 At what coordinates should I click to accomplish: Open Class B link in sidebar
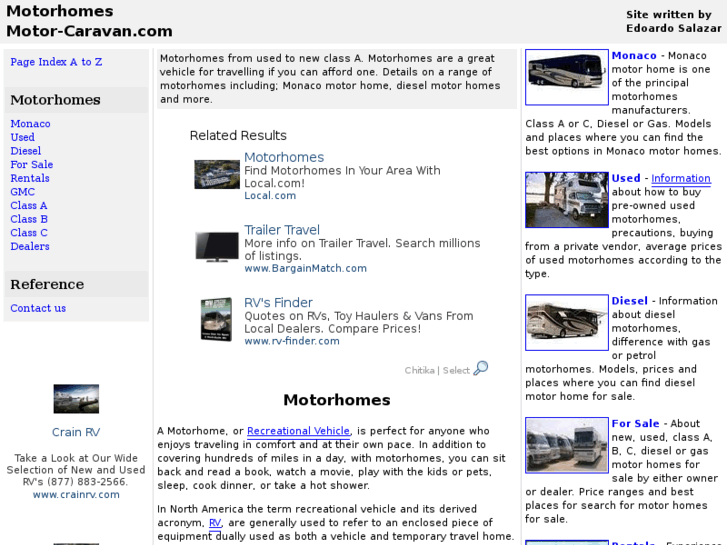[x=29, y=219]
